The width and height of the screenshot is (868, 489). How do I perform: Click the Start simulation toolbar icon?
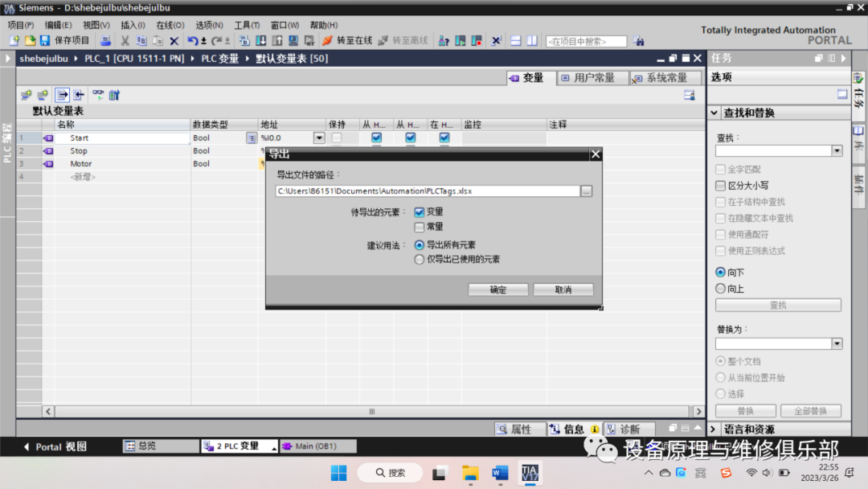[458, 40]
